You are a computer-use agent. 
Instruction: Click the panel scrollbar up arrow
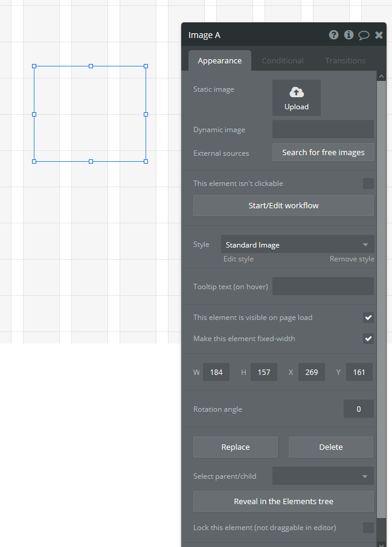click(381, 75)
